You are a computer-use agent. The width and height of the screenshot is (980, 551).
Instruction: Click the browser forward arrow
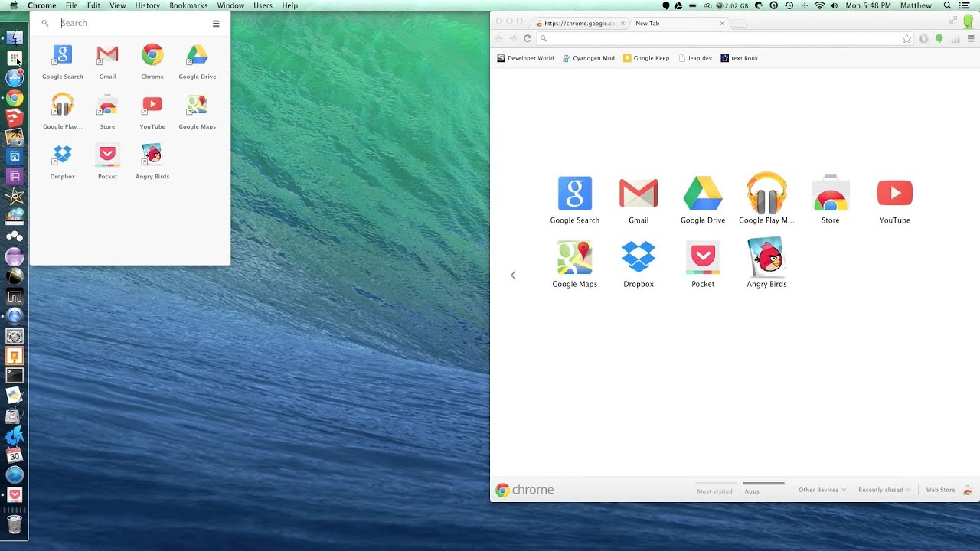514,38
